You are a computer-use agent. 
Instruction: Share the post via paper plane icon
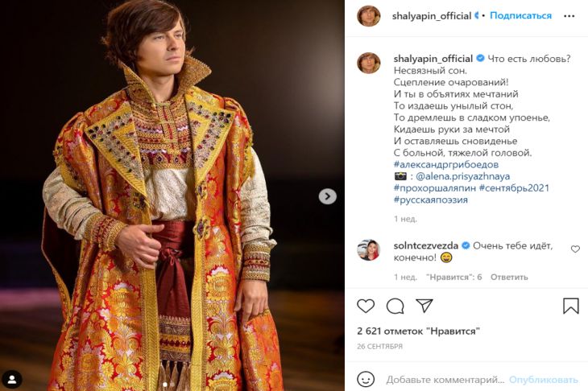[x=424, y=306]
